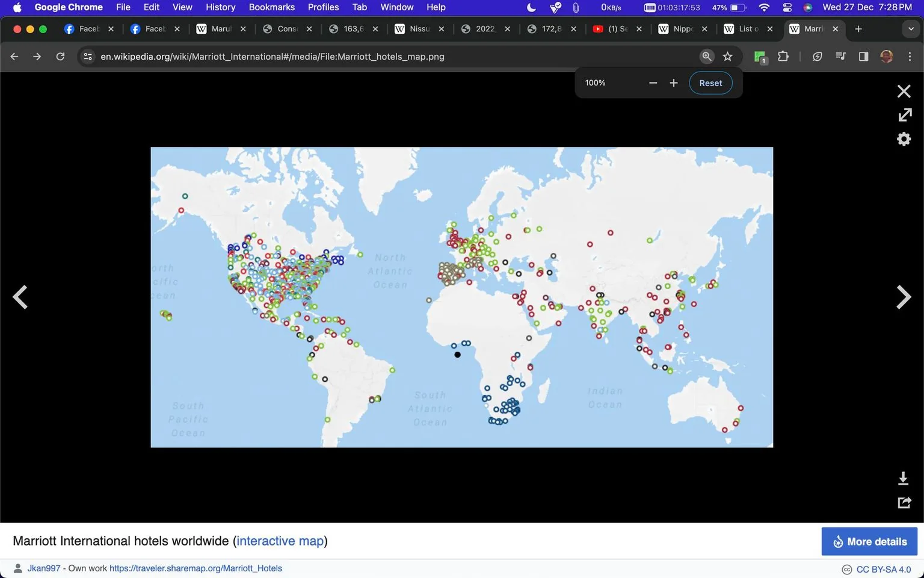
Task: Check battery status at 47%
Action: [x=729, y=7]
